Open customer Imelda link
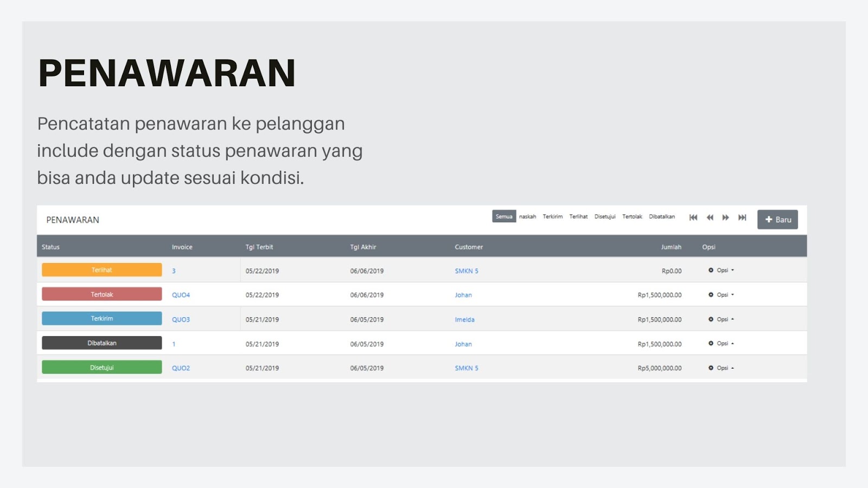The width and height of the screenshot is (868, 488). (x=464, y=319)
